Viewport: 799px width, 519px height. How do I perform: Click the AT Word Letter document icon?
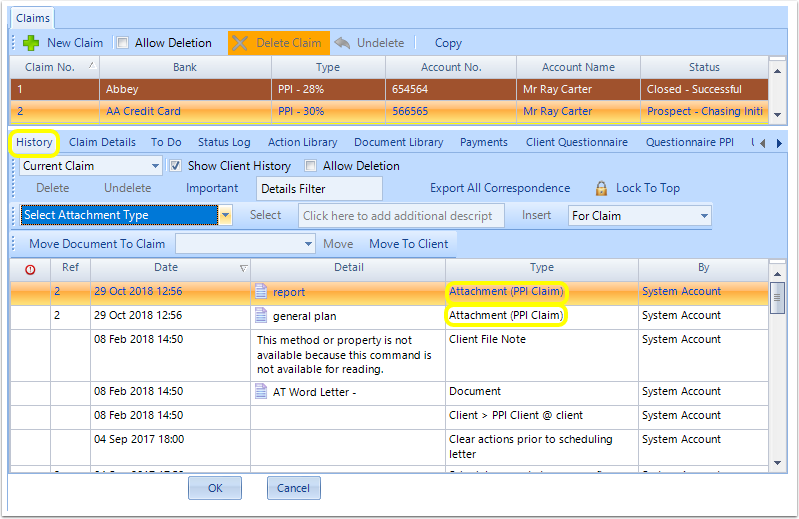pos(261,391)
